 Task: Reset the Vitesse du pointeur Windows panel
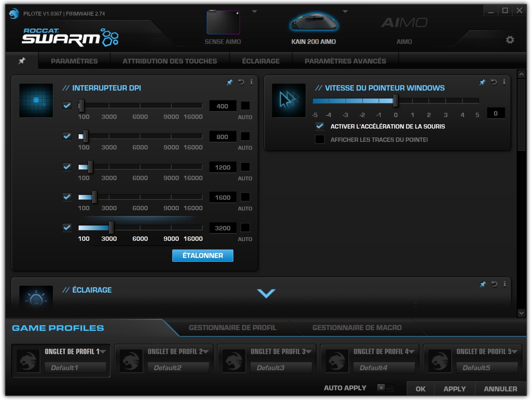click(494, 82)
